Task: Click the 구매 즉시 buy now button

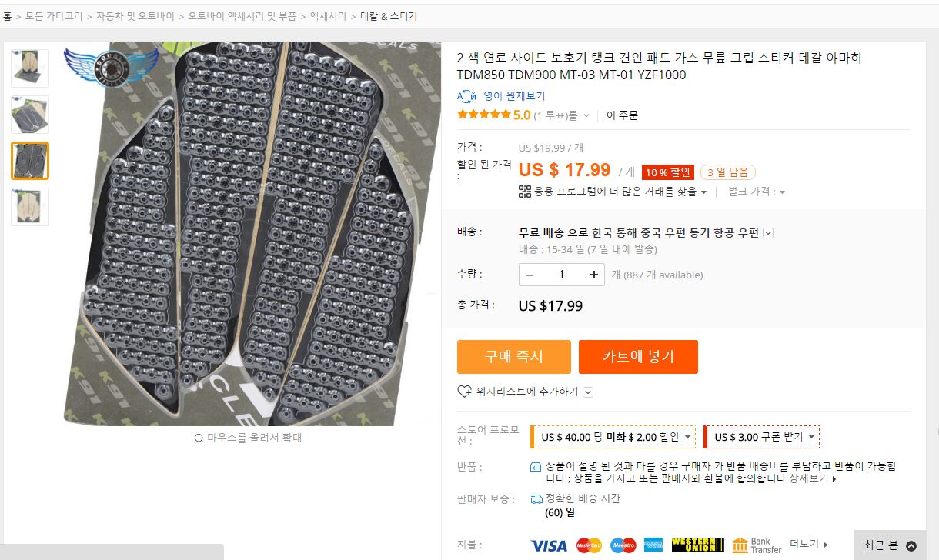Action: coord(513,357)
